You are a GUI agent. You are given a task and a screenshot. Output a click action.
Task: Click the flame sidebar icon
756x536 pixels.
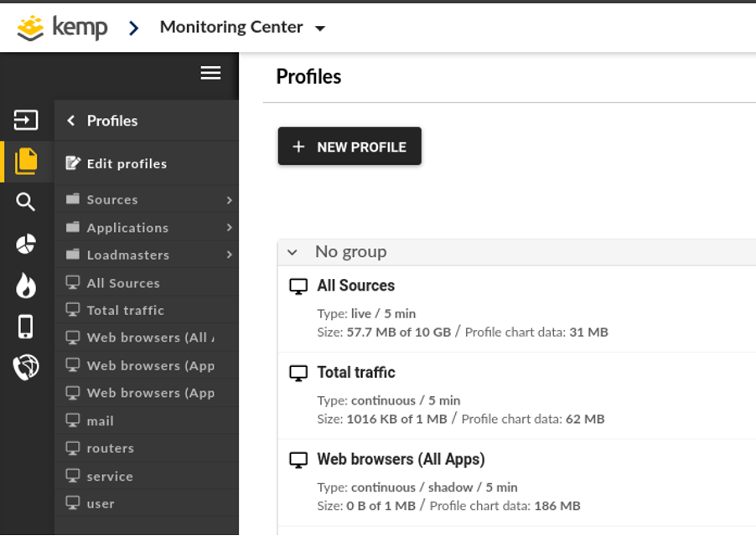coord(26,286)
